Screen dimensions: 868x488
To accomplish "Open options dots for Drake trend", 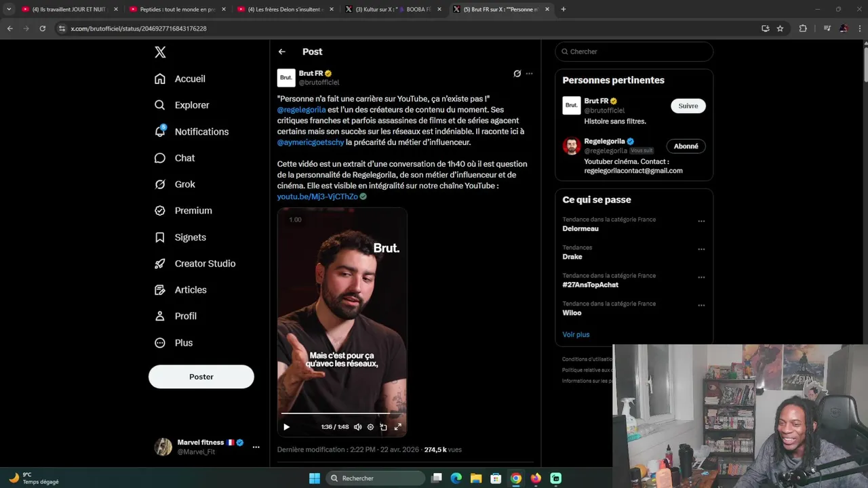I will [701, 249].
